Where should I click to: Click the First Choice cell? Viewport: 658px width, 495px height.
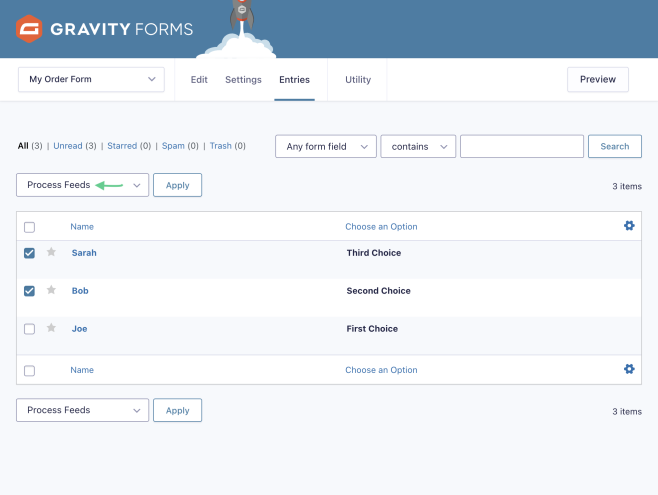click(372, 329)
